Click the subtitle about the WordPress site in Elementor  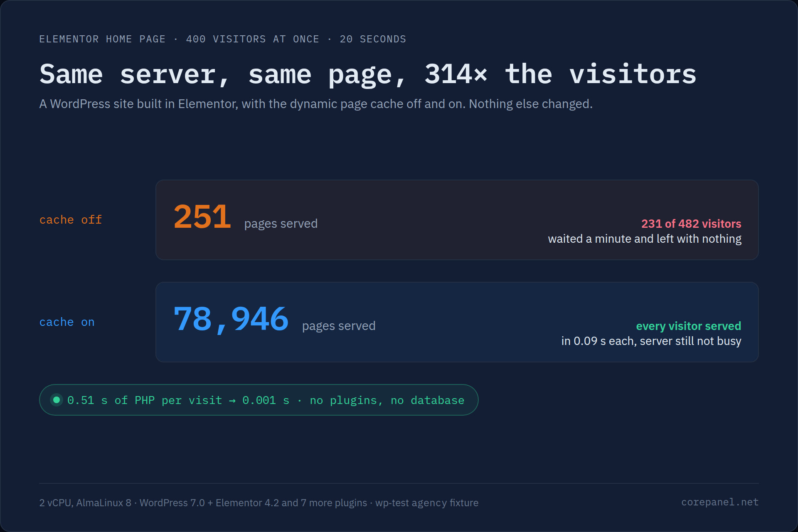point(316,104)
